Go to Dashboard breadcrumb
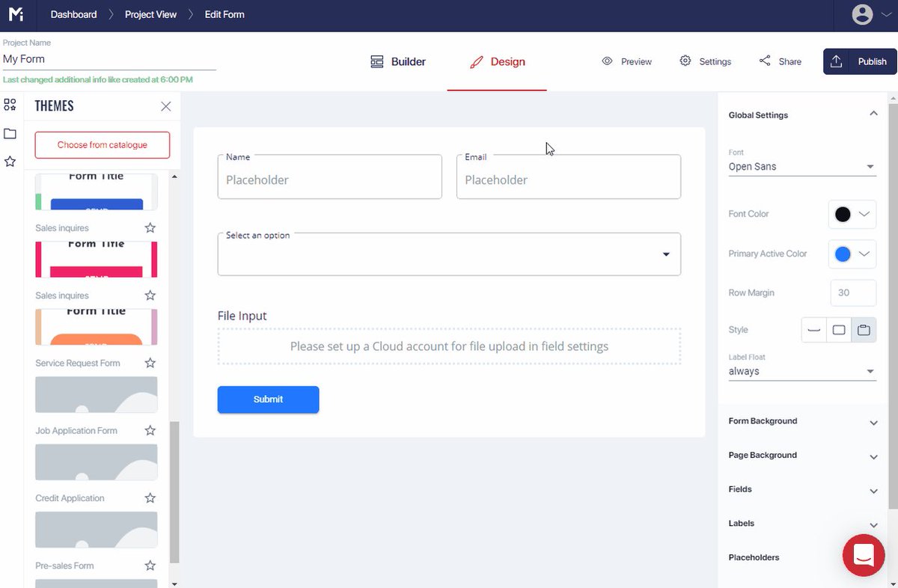The image size is (898, 588). point(73,14)
